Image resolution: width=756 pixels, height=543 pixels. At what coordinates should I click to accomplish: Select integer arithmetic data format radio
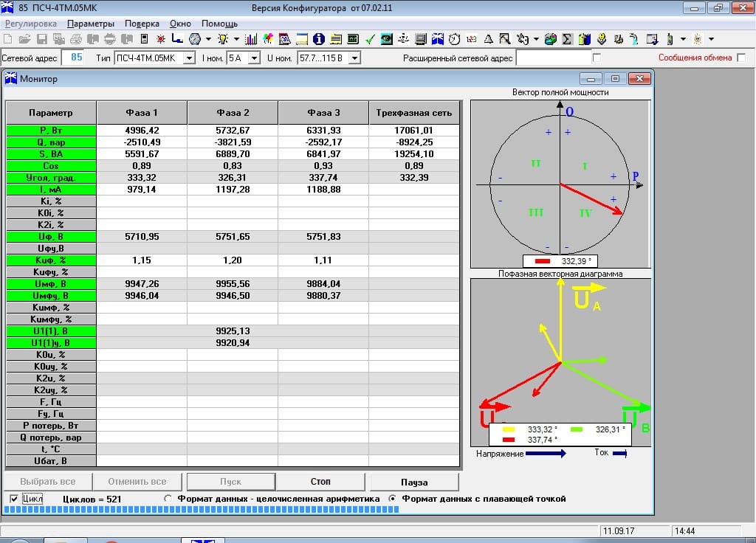[x=168, y=499]
